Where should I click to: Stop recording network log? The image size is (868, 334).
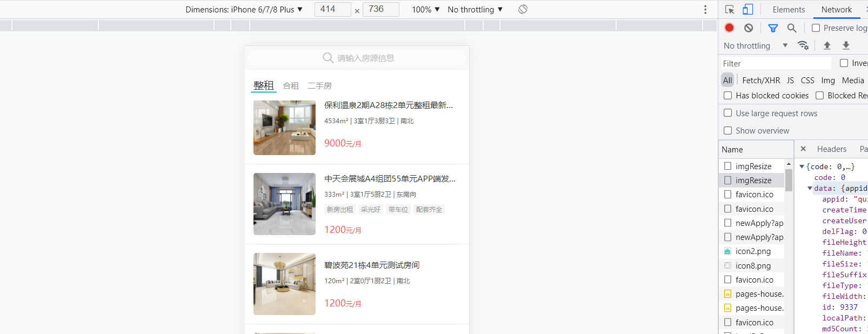pos(729,28)
